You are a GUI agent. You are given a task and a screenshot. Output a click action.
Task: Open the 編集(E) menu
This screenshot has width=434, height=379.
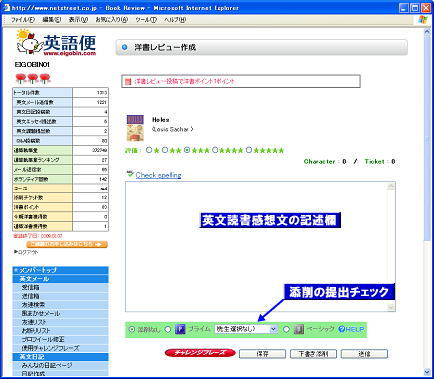click(52, 20)
